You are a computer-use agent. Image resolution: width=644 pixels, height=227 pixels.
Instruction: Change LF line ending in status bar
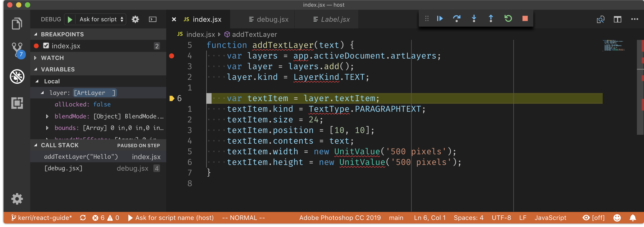523,218
